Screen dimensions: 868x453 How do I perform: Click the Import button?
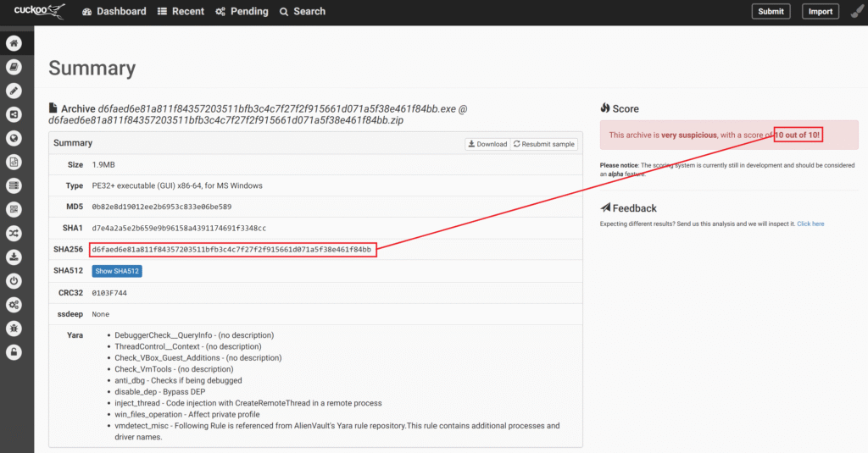click(820, 12)
